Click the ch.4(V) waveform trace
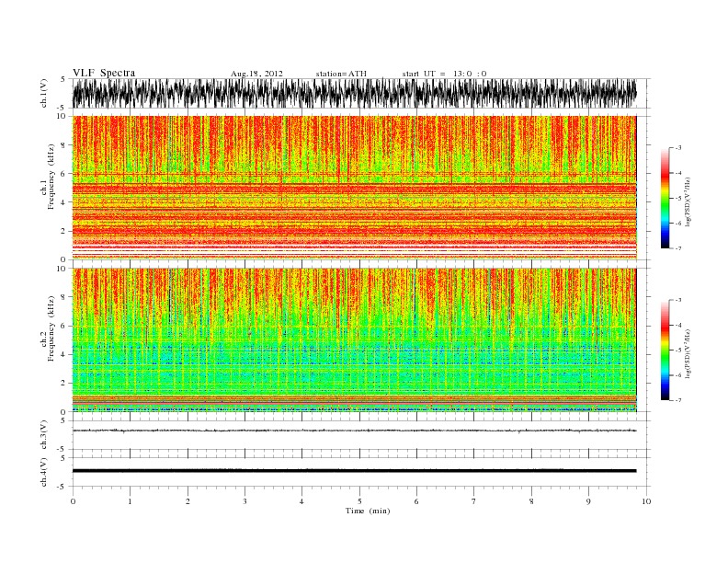The height and width of the screenshot is (563, 728). point(354,471)
